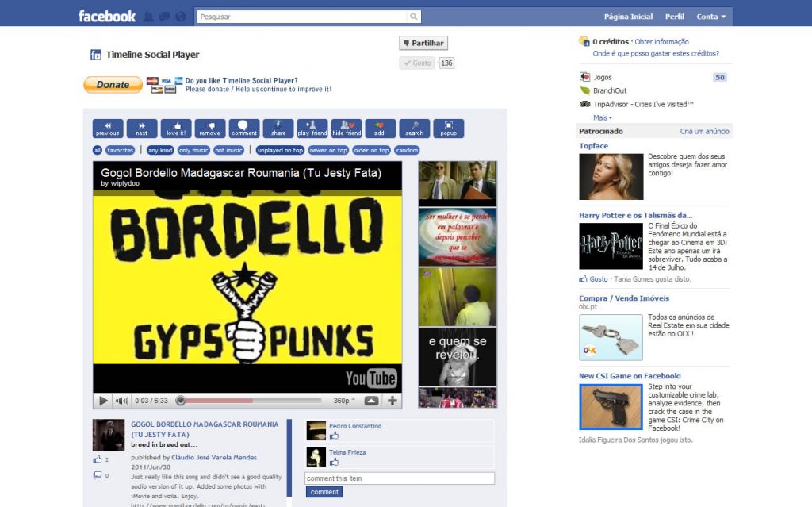The image size is (812, 507).
Task: Click the 'comment this item' text field
Action: coord(400,478)
